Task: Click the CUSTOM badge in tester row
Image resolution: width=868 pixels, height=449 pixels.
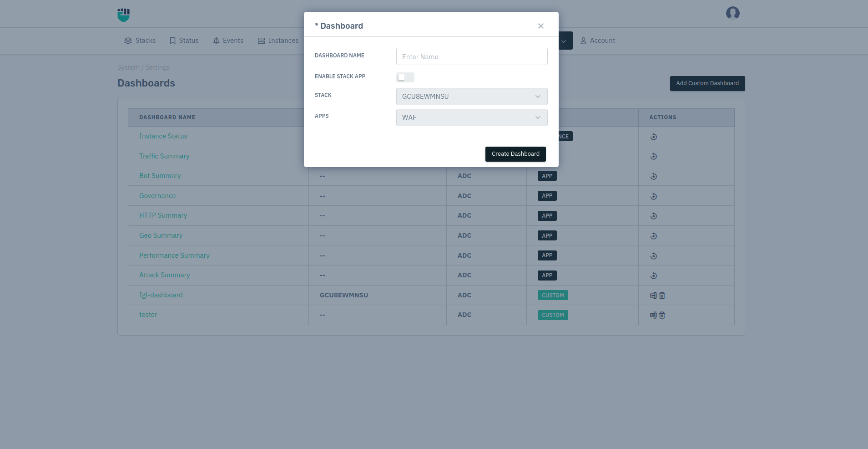Action: (x=553, y=315)
